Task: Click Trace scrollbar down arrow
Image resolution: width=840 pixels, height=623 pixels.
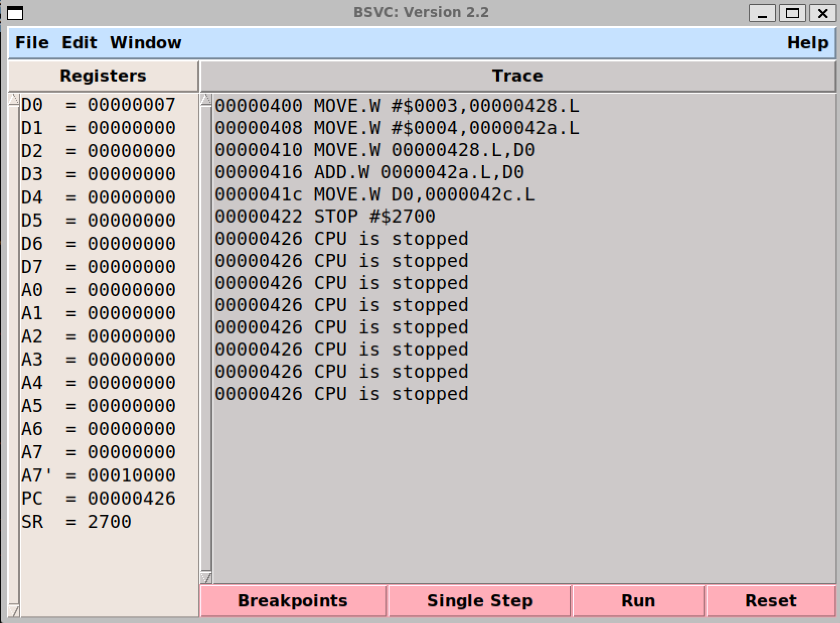Action: click(x=206, y=578)
